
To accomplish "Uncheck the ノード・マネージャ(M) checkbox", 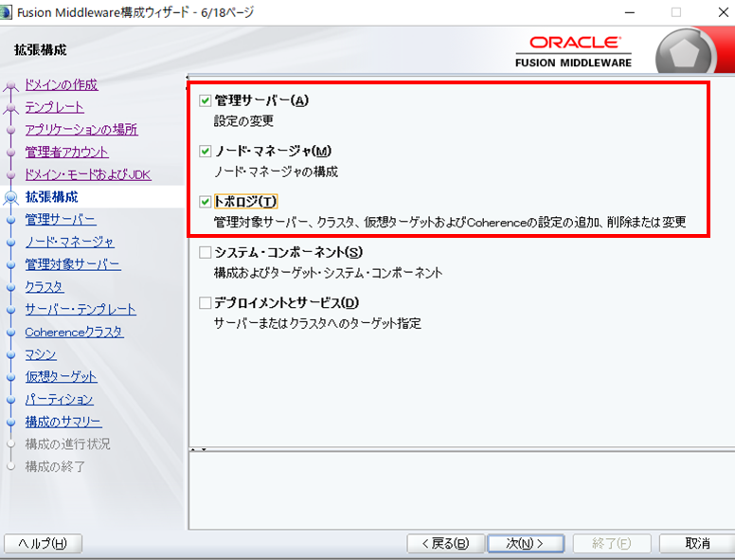I will coord(205,151).
